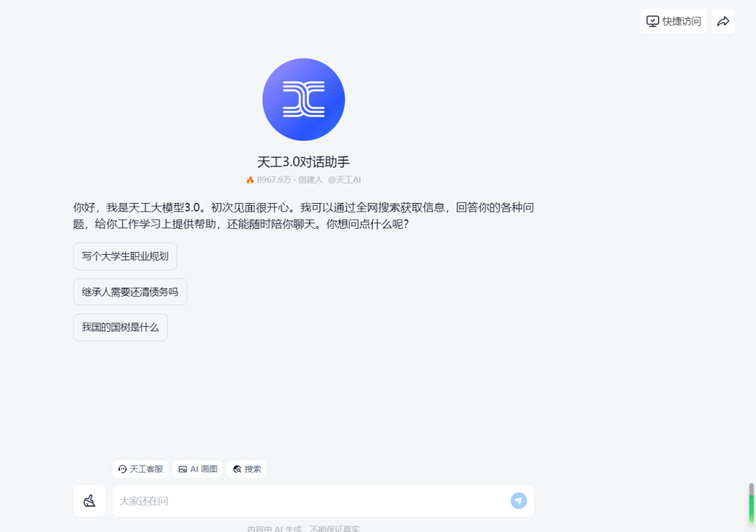
Task: Click the 天工3.0对话助手 title
Action: 303,162
